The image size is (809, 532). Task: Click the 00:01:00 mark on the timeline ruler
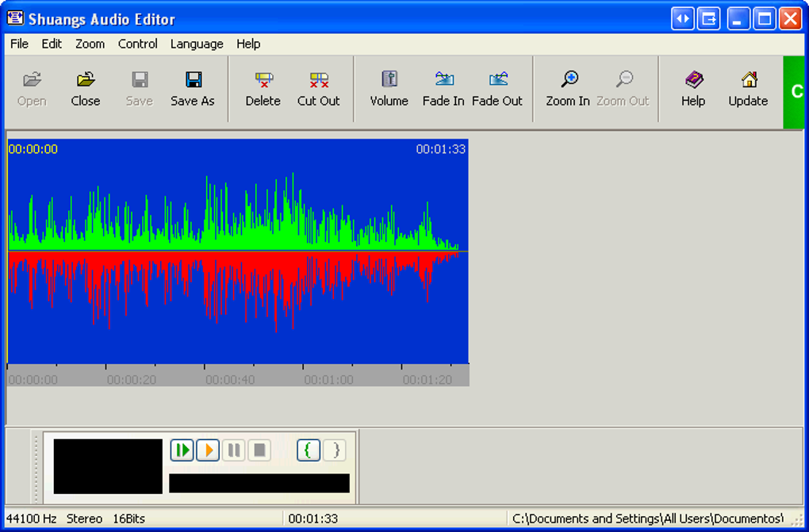[x=328, y=380]
